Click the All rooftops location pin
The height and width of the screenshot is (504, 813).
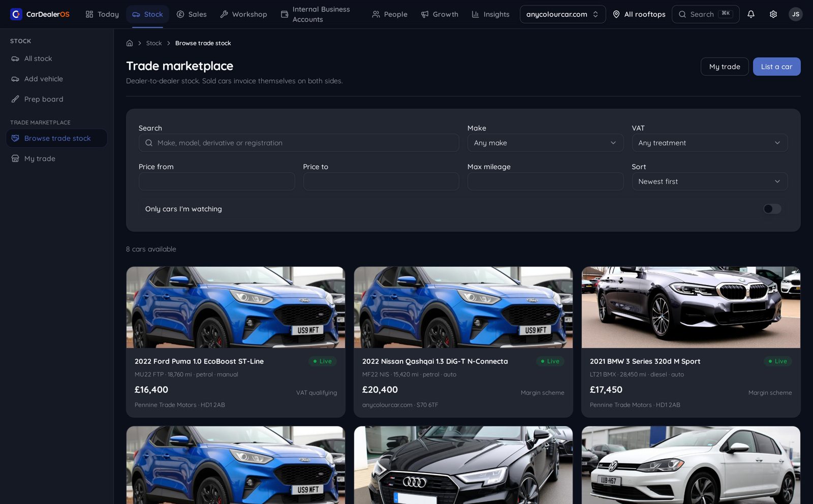(616, 14)
